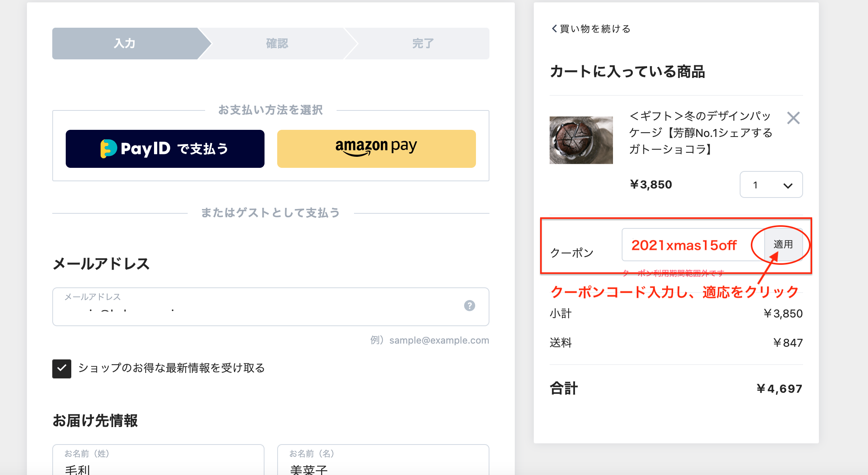
Task: Select the 完了 step tab
Action: [423, 44]
